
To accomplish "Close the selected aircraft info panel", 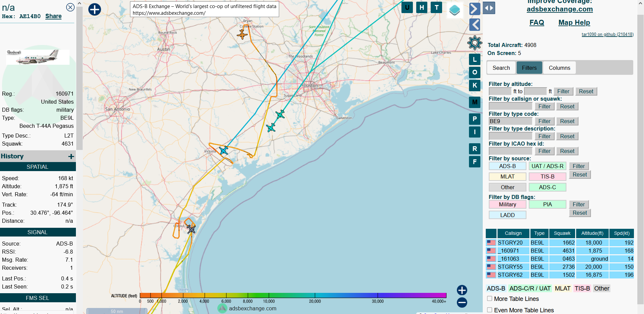I will (70, 7).
